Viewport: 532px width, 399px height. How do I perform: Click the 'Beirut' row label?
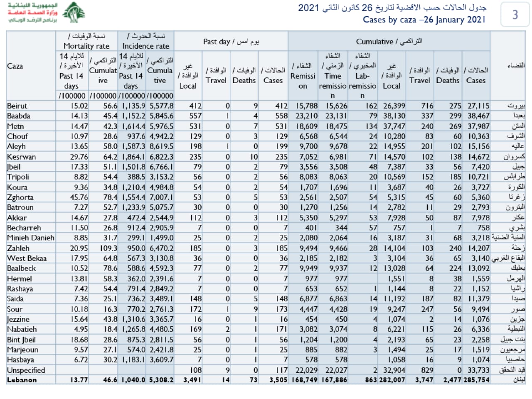coord(17,106)
